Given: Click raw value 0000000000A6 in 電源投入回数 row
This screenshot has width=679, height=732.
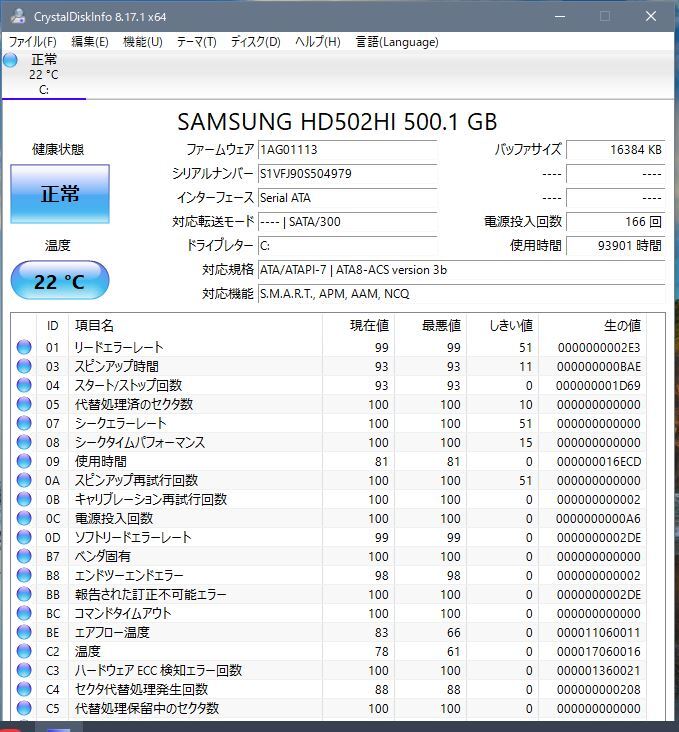Looking at the screenshot, I should [x=599, y=519].
